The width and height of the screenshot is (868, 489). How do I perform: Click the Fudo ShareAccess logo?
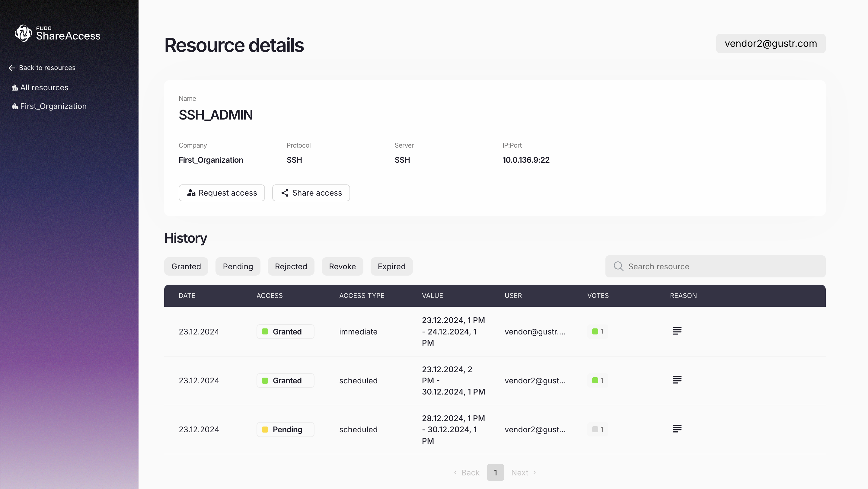tap(57, 34)
